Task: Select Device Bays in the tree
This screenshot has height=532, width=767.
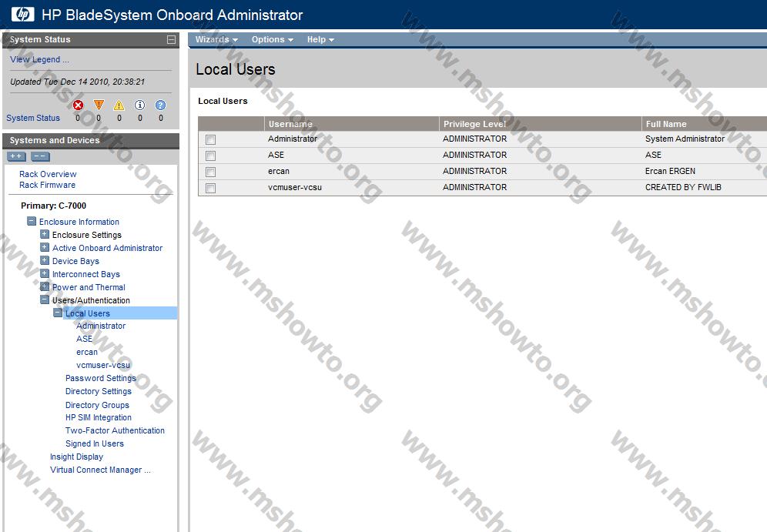Action: coord(75,261)
